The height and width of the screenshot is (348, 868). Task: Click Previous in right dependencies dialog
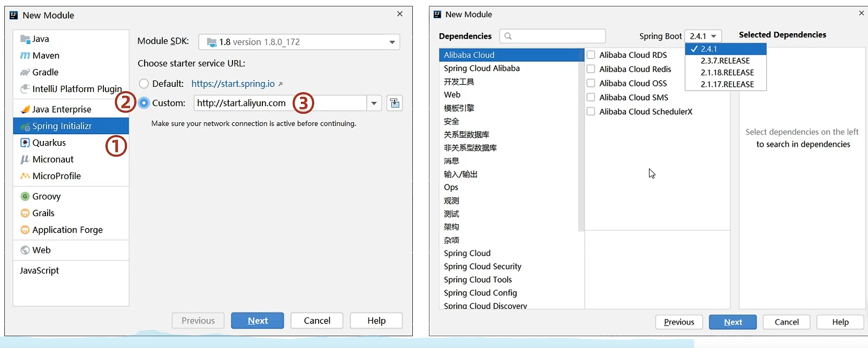coord(679,322)
